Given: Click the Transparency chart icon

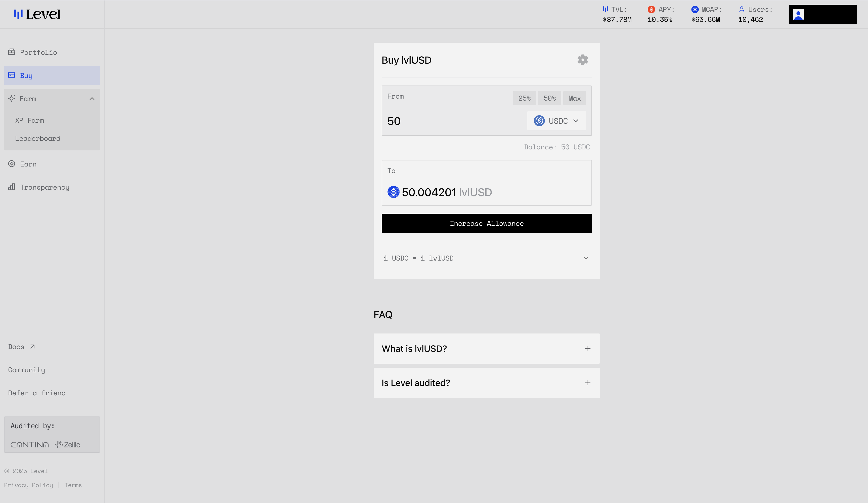Looking at the screenshot, I should click(x=12, y=187).
